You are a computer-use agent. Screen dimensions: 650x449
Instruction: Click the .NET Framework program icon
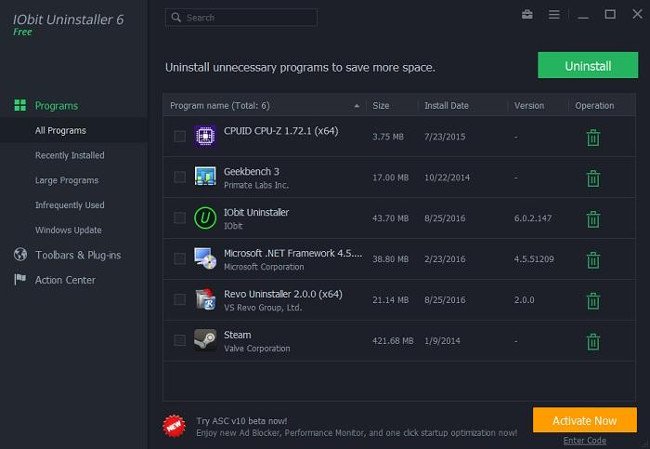point(205,258)
